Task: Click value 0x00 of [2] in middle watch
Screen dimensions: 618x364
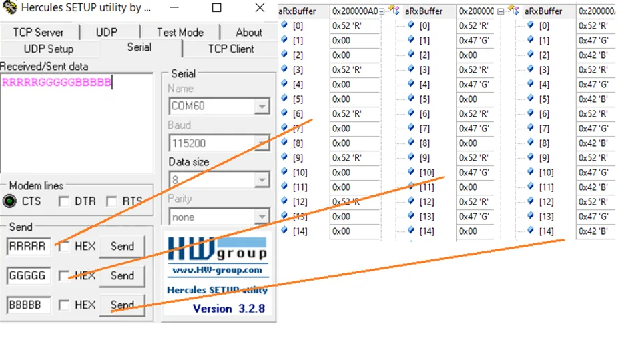Action: [469, 55]
